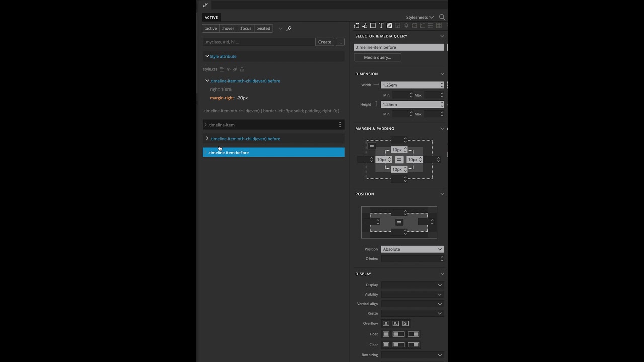This screenshot has width=644, height=362.
Task: Jump to the positioning section icon
Action: click(x=365, y=25)
